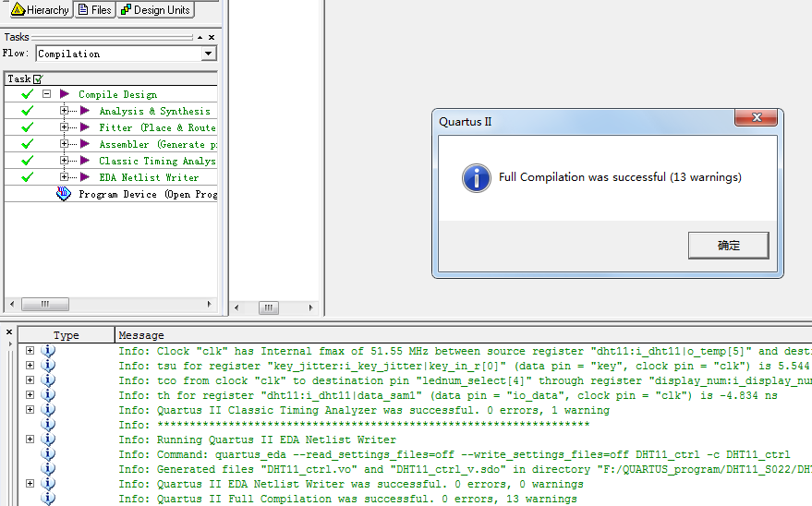Click the Task column header checkbox icon
Screen dimensions: 812x506
point(38,79)
